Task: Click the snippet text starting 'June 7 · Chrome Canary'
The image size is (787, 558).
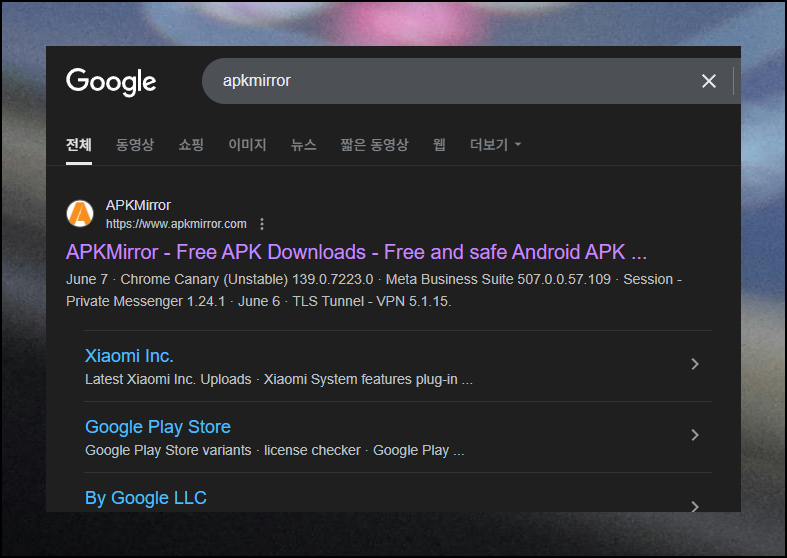Action: pos(374,290)
